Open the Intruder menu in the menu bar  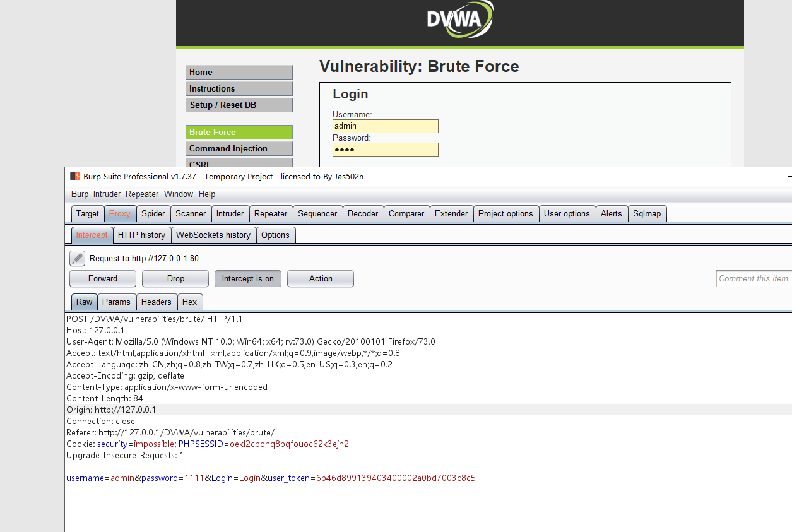click(107, 194)
